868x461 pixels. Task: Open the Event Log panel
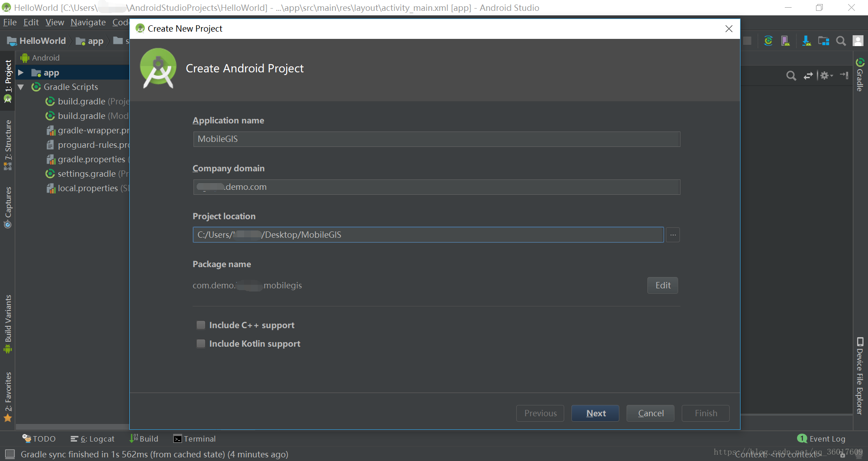821,439
